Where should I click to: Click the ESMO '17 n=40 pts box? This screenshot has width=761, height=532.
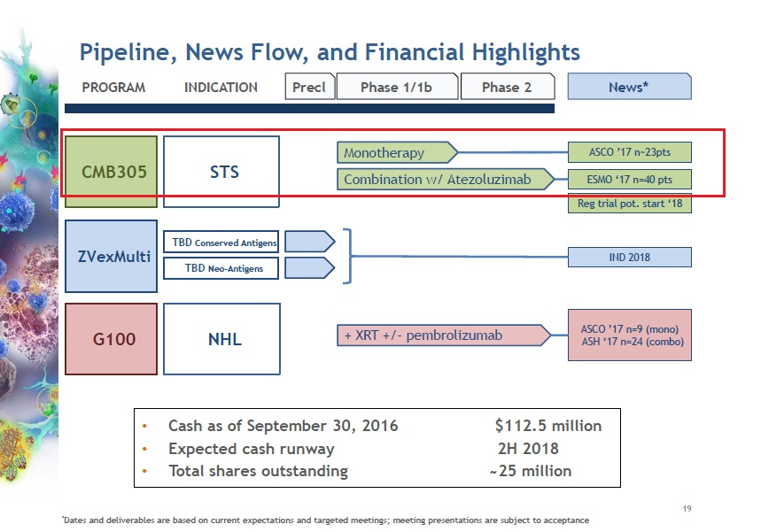tap(629, 180)
